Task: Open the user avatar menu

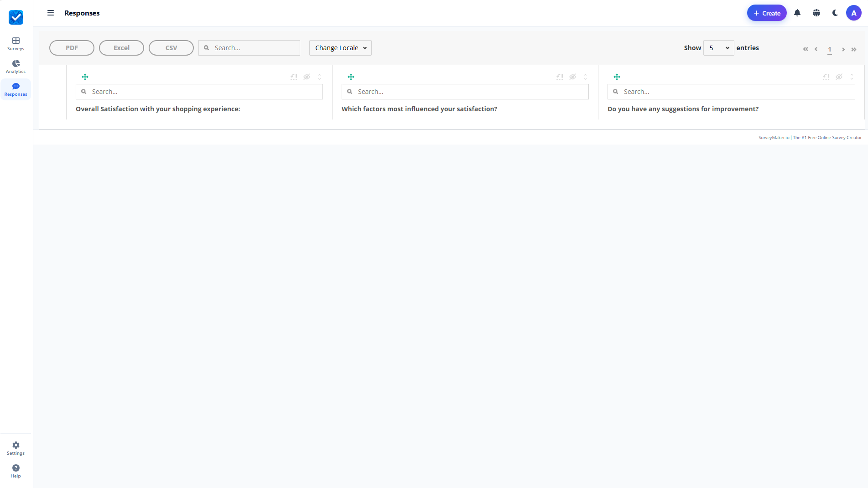Action: [x=854, y=13]
